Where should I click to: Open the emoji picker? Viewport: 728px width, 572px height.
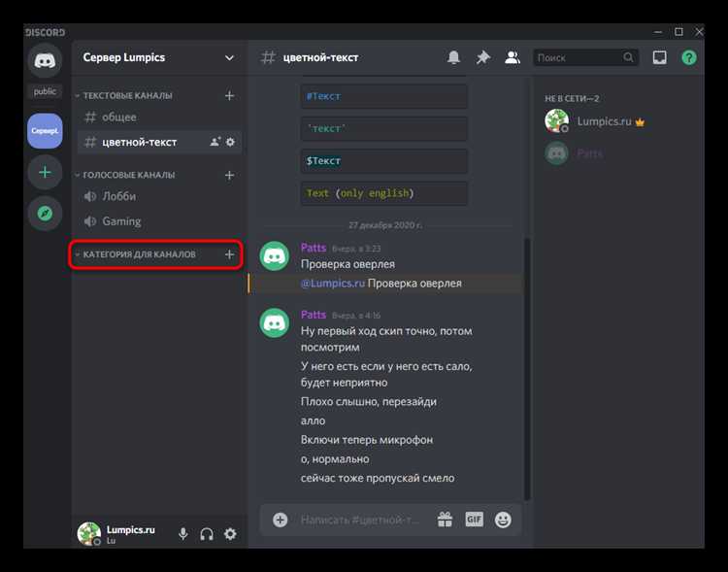[x=503, y=520]
